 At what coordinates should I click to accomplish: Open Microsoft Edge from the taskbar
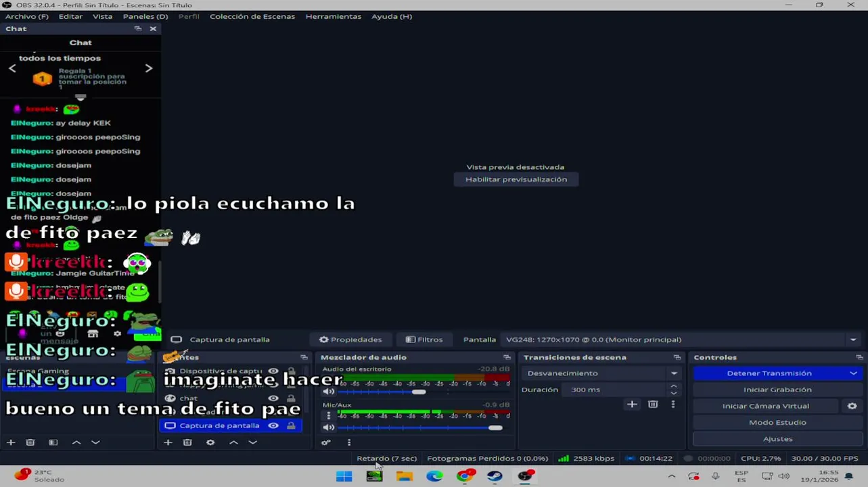point(434,476)
